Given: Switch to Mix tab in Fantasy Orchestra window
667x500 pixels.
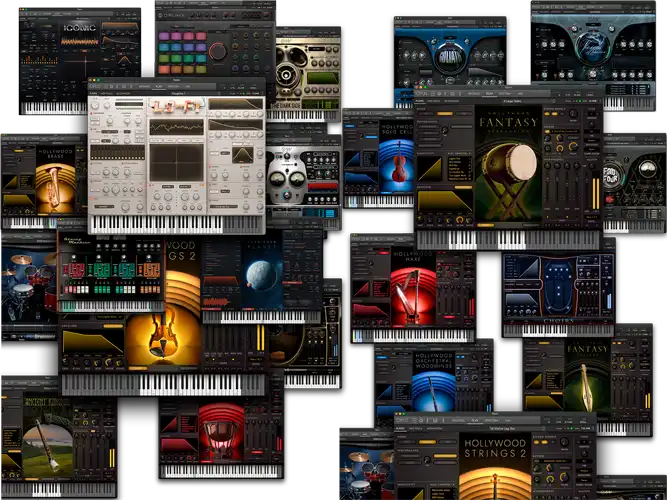Looking at the screenshot, I should click(520, 94).
